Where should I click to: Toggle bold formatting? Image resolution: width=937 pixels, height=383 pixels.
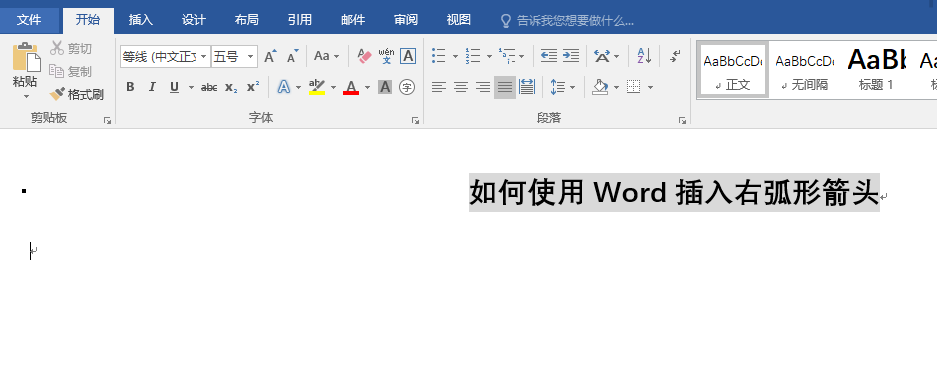coord(130,88)
